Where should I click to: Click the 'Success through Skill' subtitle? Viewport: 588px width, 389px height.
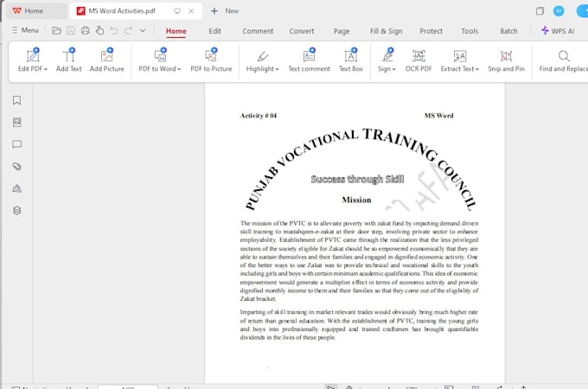point(357,179)
